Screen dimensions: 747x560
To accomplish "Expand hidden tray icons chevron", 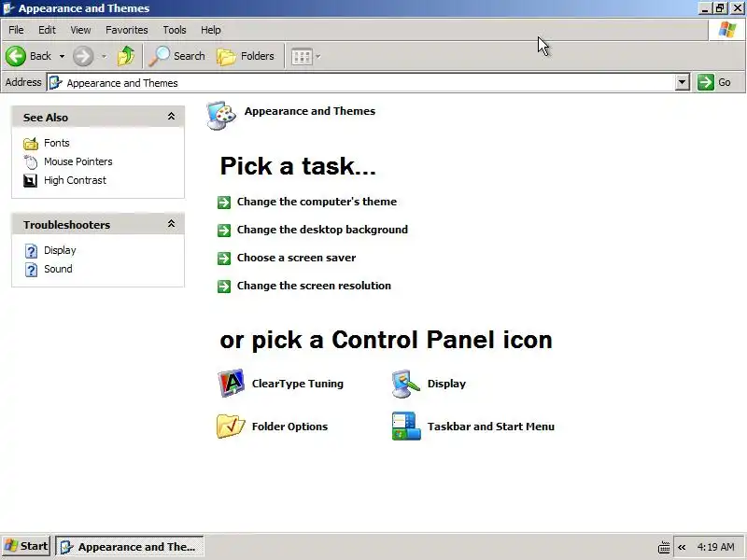I will (x=682, y=547).
